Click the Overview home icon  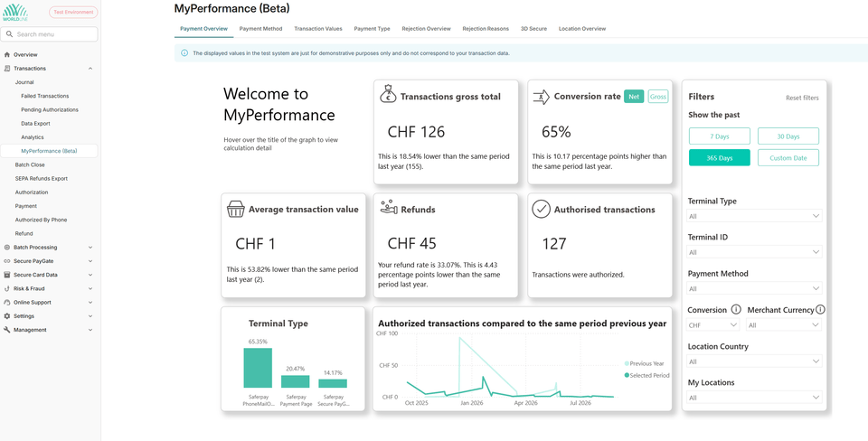[6, 55]
